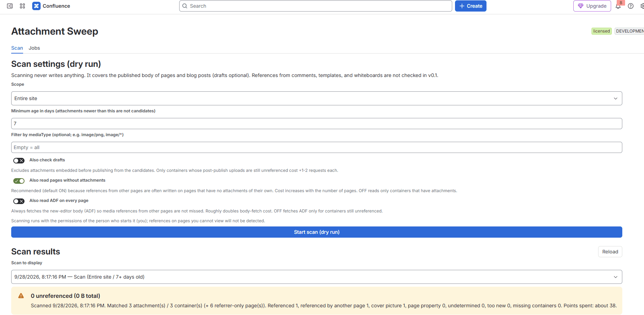Click the DEVELOPMENT badge
The height and width of the screenshot is (315, 644).
point(629,31)
